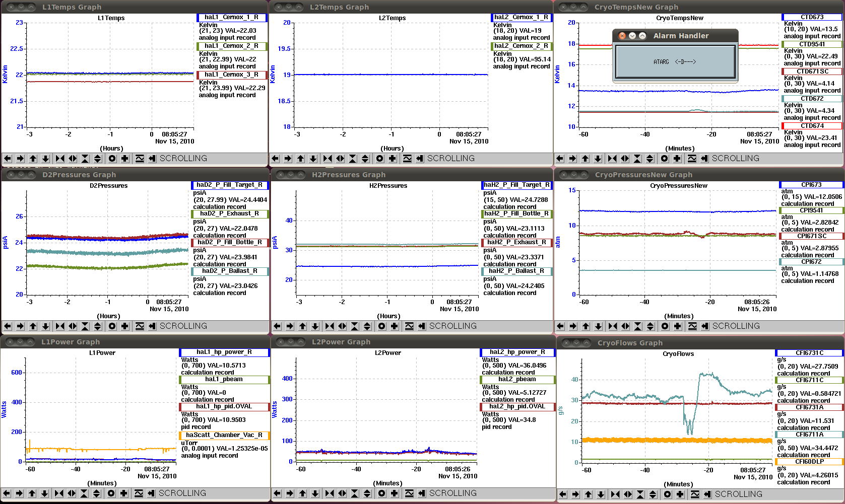
Task: Pan right in the L1Temps Graph toolbar
Action: pyautogui.click(x=20, y=159)
